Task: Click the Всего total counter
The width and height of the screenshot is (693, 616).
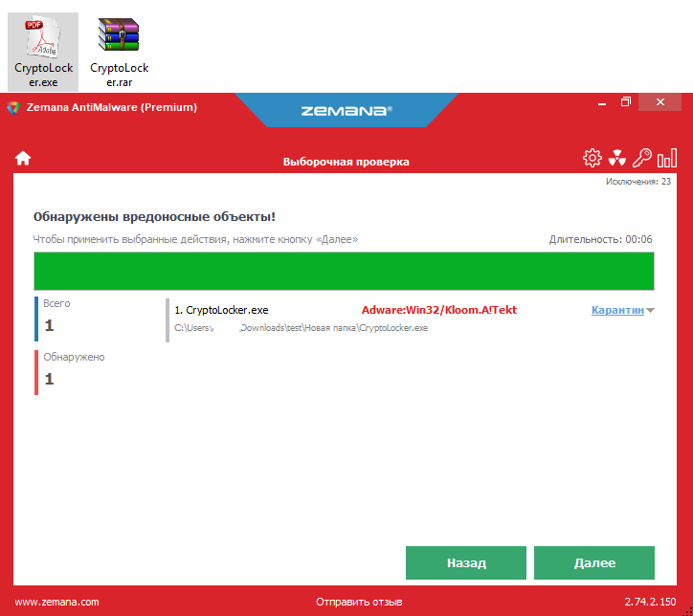Action: (x=56, y=319)
